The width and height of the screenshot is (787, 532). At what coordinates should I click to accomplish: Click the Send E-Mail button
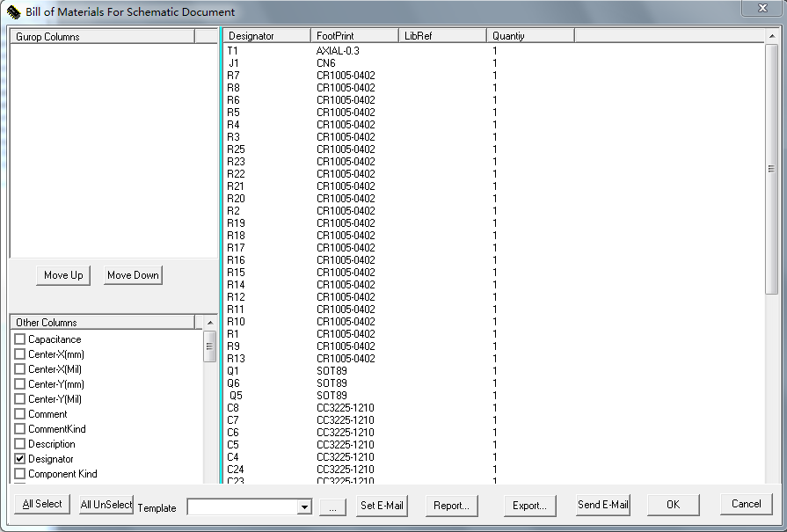pyautogui.click(x=602, y=505)
